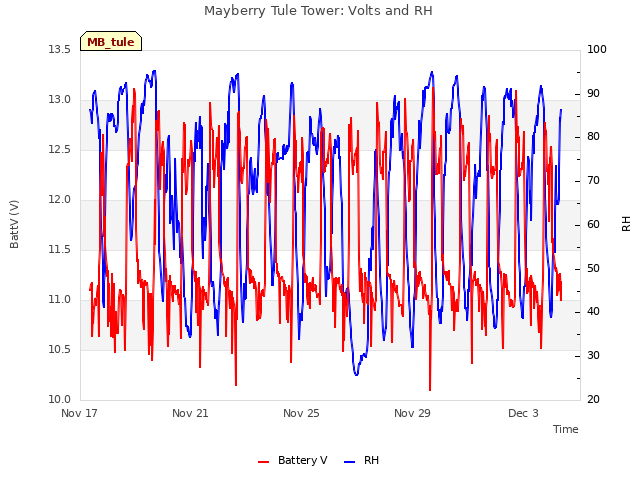Click the red Battery V legend swatch
This screenshot has width=640, height=480.
pos(264,462)
